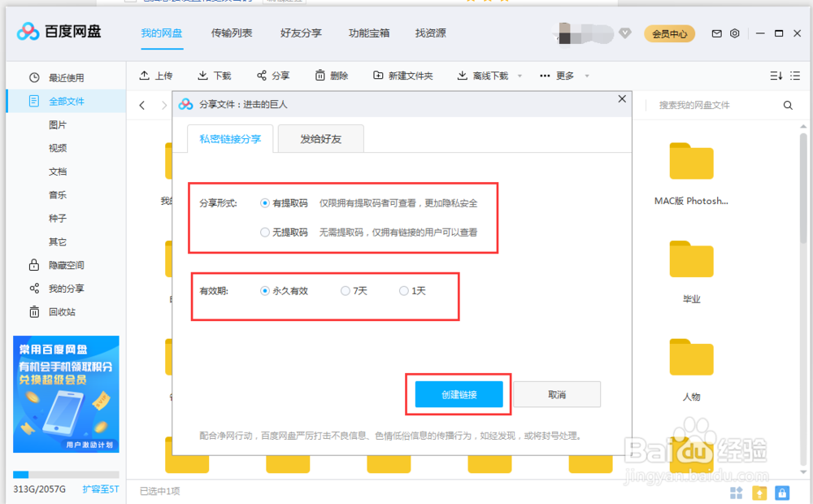813x504 pixels.
Task: Open Seeds (种子) category in sidebar
Action: [x=58, y=219]
